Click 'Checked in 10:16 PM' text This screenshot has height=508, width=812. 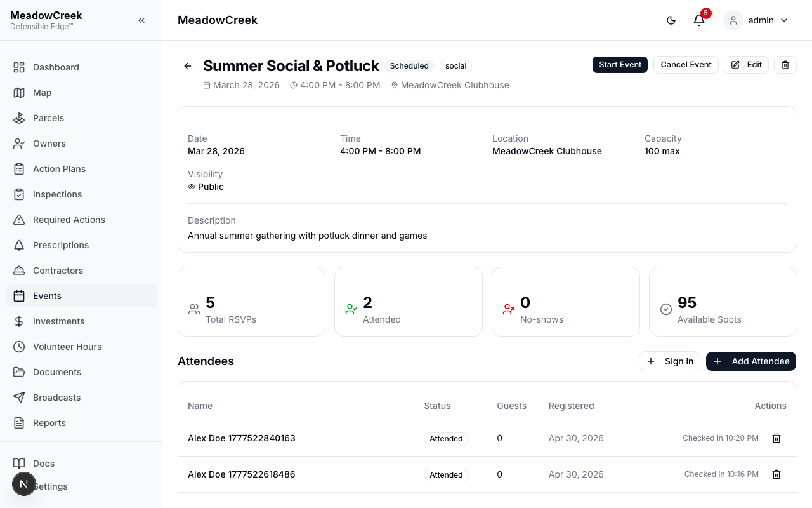[721, 474]
